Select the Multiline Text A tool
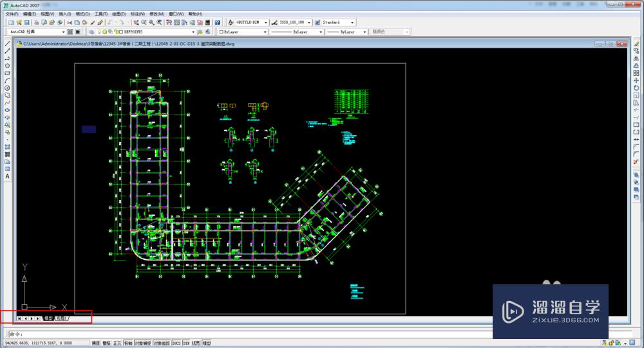 7,176
